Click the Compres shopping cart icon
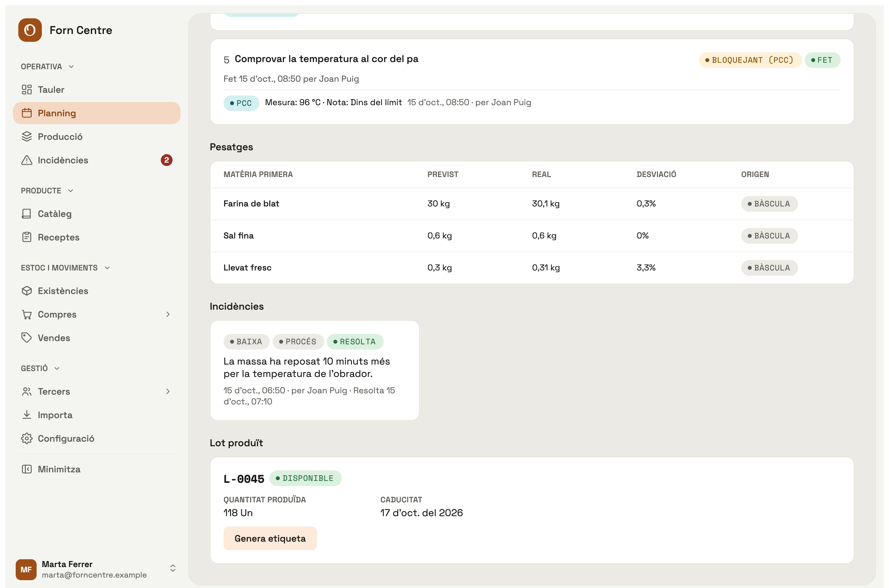The height and width of the screenshot is (588, 889). point(26,314)
